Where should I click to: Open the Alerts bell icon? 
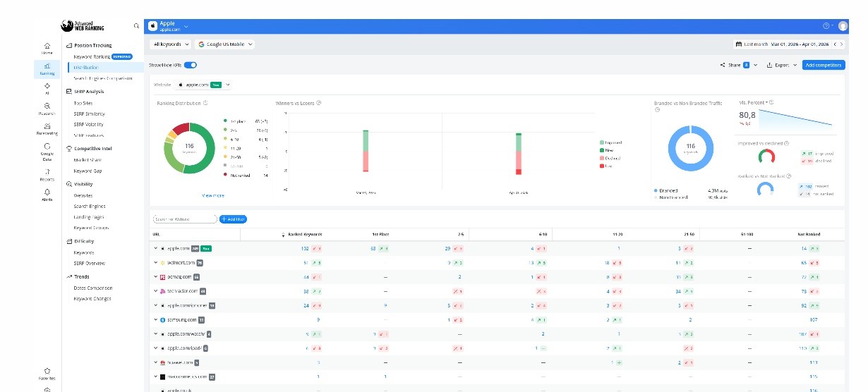[x=47, y=192]
